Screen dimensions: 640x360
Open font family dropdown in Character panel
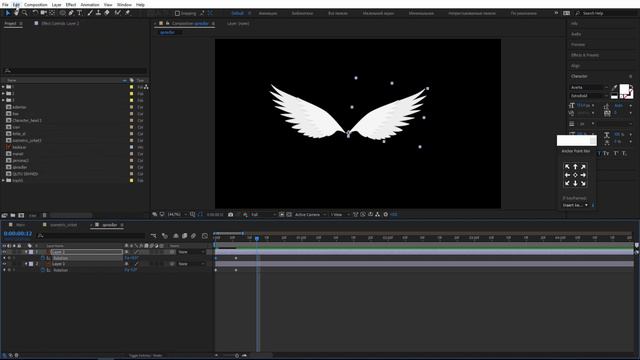(x=589, y=87)
